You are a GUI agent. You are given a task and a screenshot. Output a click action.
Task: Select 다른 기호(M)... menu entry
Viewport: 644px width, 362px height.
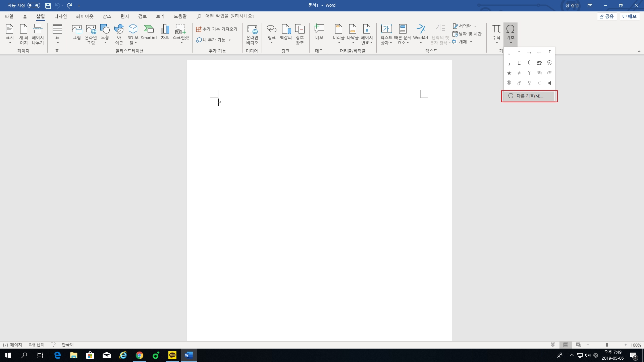529,96
